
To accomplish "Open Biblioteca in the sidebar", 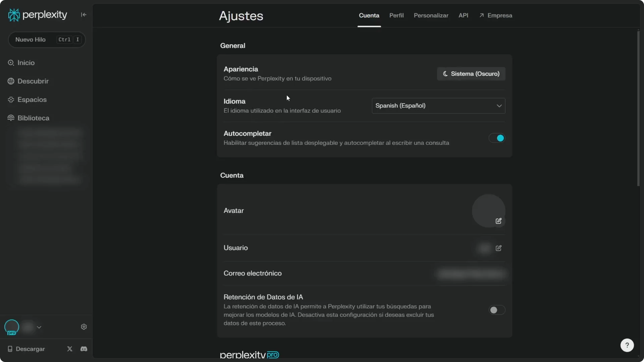I will [x=33, y=118].
